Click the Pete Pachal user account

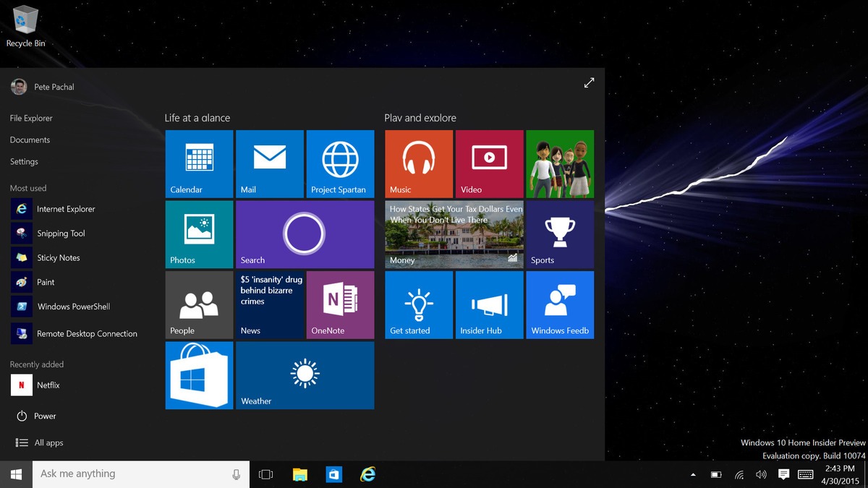click(x=43, y=87)
